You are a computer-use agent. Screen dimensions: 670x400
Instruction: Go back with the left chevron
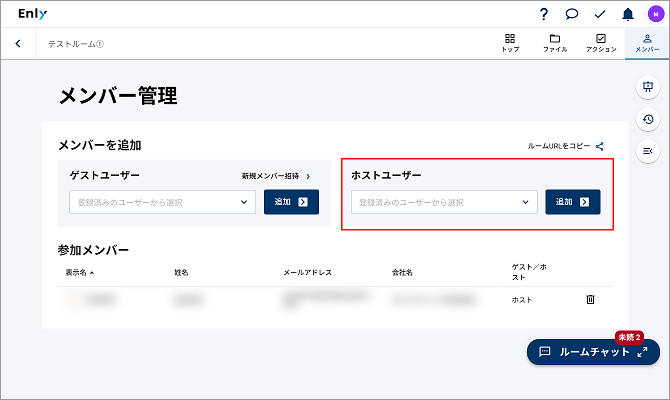click(x=18, y=43)
